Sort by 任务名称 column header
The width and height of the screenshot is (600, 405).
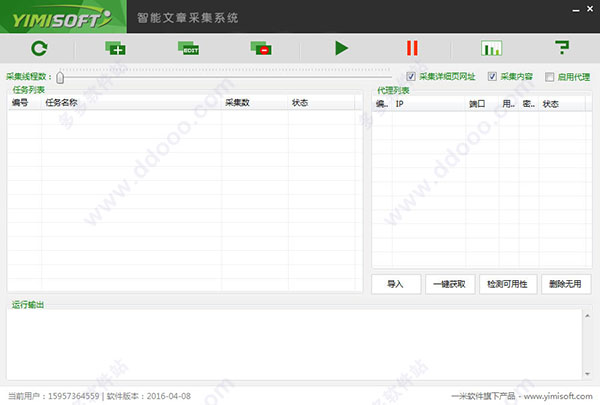click(x=61, y=103)
